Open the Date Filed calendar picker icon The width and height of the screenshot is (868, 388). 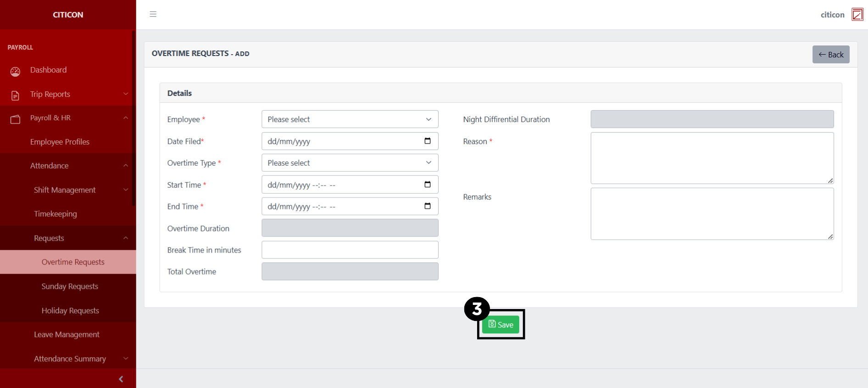point(427,141)
